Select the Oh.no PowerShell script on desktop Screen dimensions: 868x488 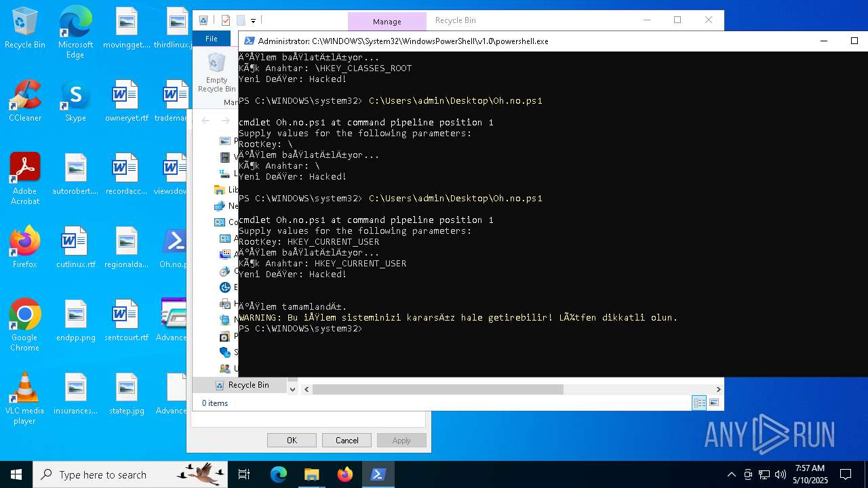click(175, 247)
